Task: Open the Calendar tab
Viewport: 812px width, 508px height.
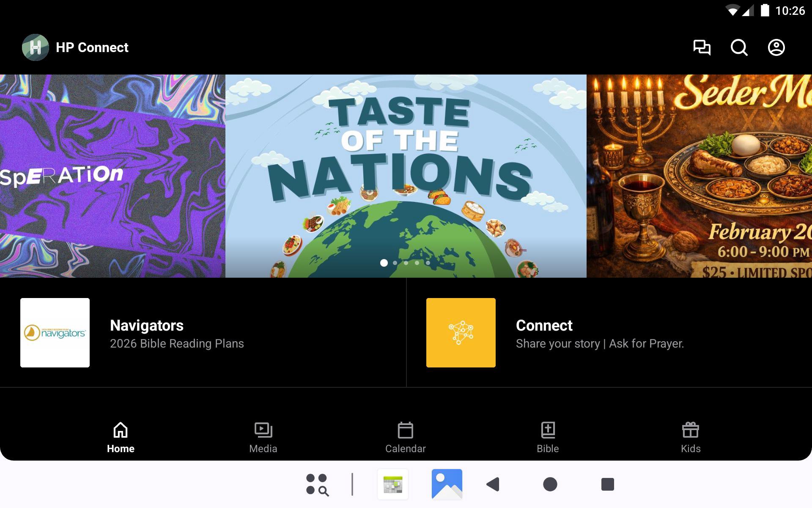Action: click(x=405, y=438)
